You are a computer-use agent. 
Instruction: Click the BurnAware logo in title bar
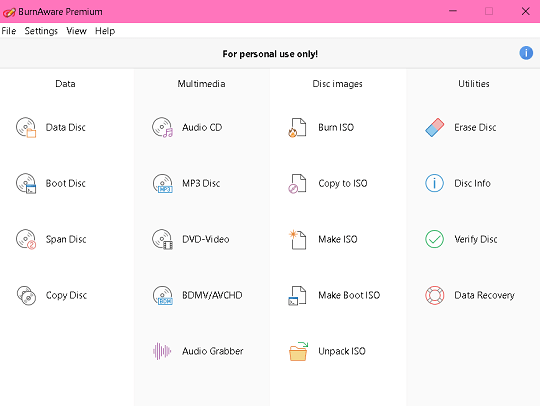point(9,12)
